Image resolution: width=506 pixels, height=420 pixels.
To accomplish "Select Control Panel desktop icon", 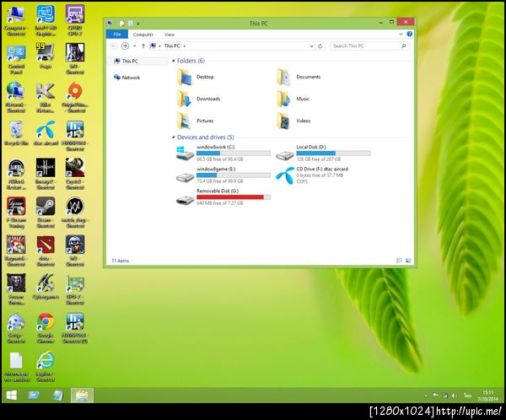I will pyautogui.click(x=16, y=60).
